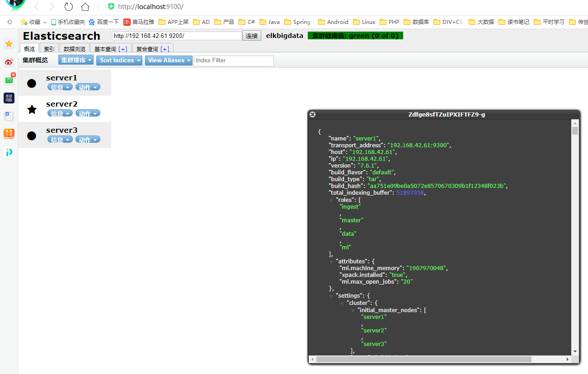Collapse the bookmarks bar toggle arrow
The width and height of the screenshot is (588, 374).
click(9, 22)
